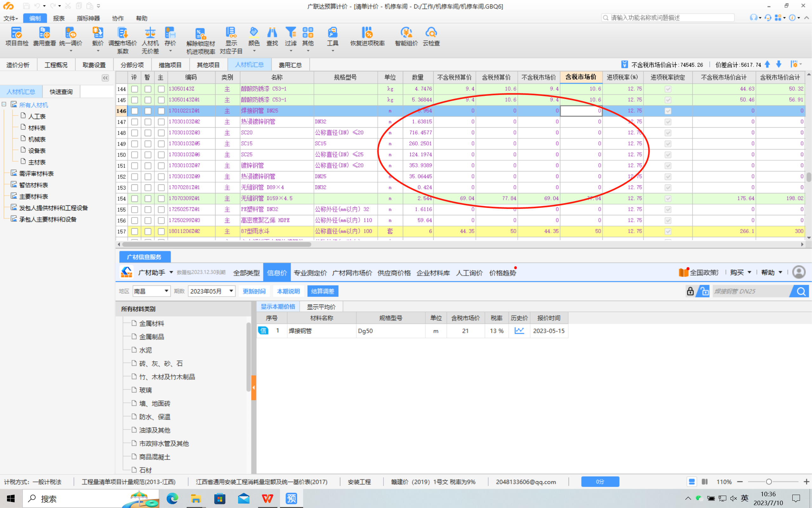Click the 结算调差 button
Viewport: 812px width, 508px height.
point(323,291)
